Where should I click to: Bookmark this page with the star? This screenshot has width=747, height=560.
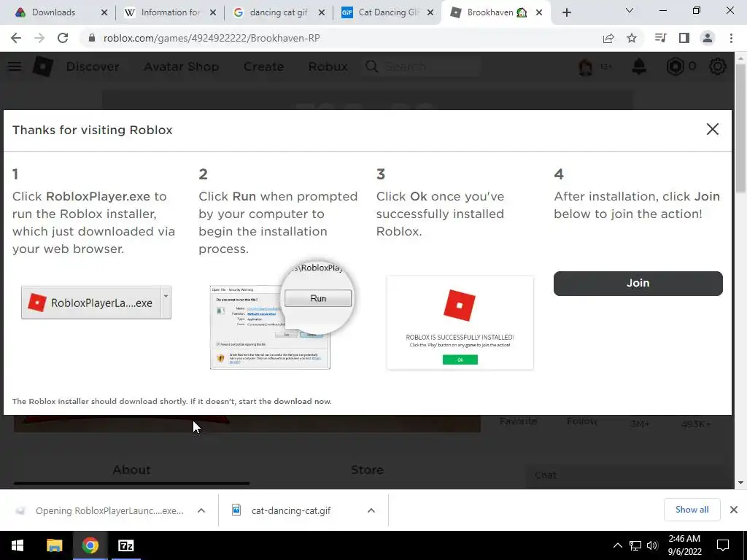[x=632, y=38]
